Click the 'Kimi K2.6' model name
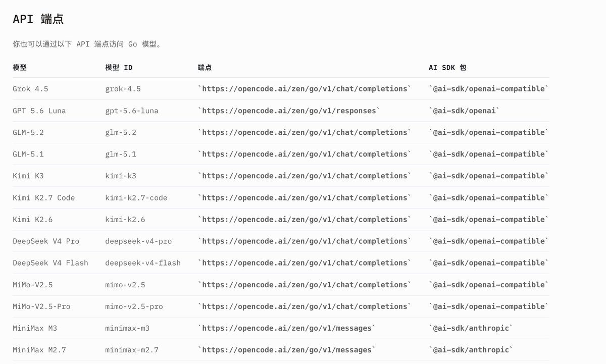 pyautogui.click(x=33, y=219)
